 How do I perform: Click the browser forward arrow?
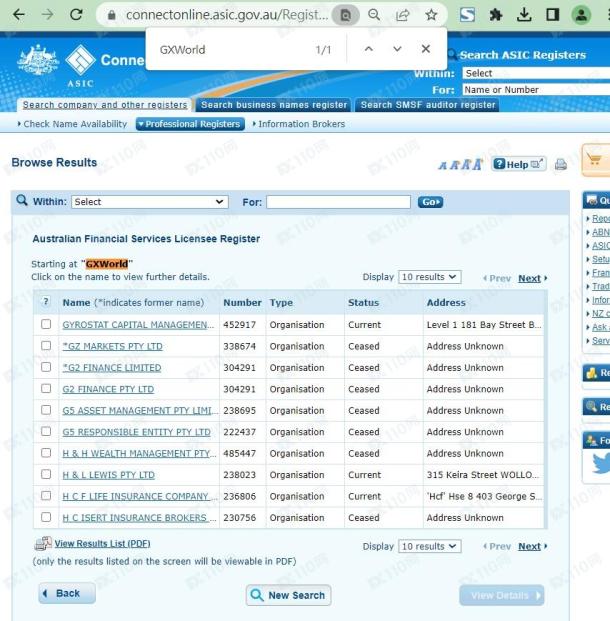[x=48, y=15]
